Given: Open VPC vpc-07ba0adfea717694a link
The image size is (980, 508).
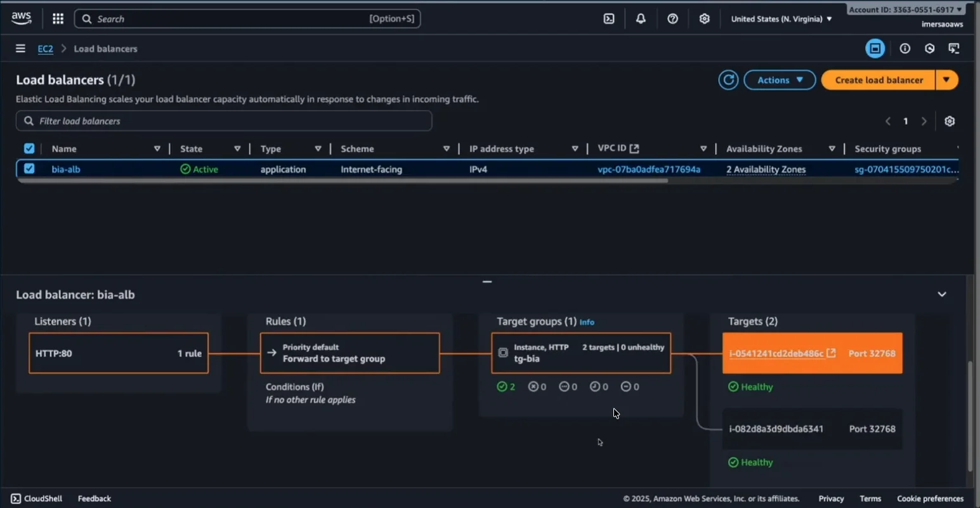Looking at the screenshot, I should pos(649,169).
